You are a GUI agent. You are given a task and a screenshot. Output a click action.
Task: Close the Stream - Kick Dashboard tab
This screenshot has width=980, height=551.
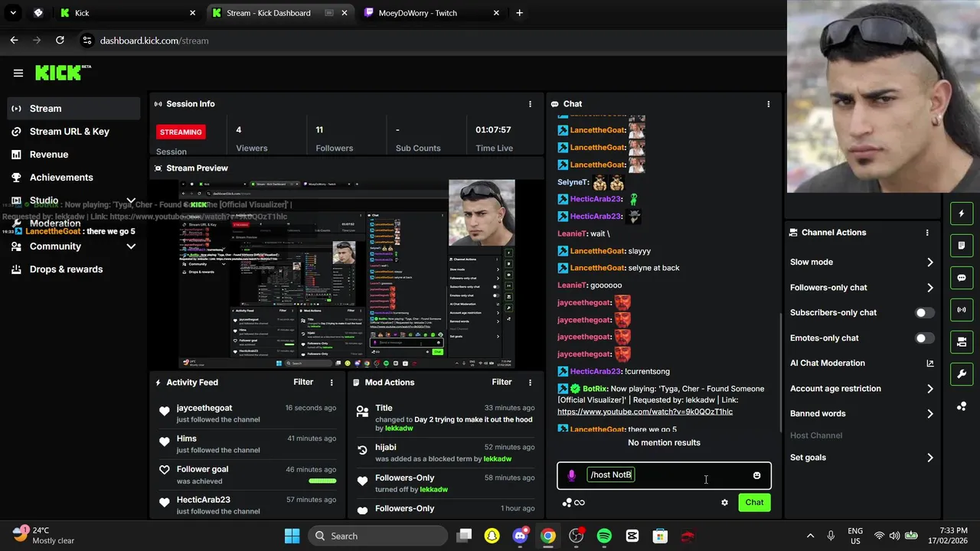coord(345,13)
